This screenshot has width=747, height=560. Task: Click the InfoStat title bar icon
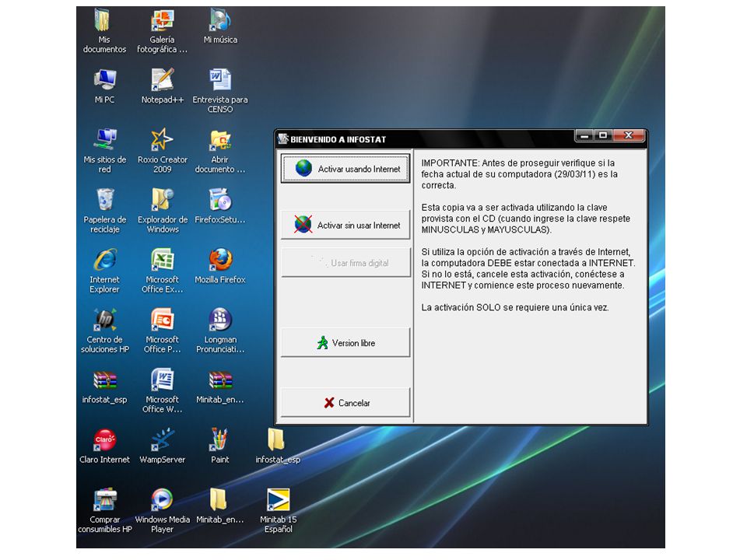tap(283, 139)
